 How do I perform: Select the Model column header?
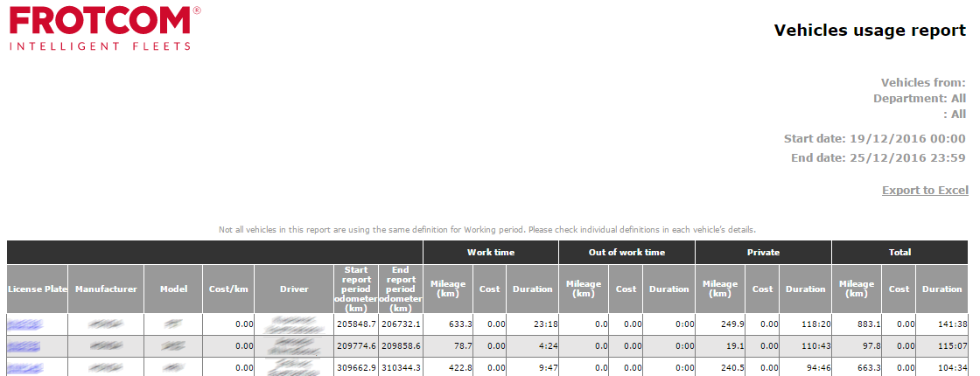coord(173,289)
